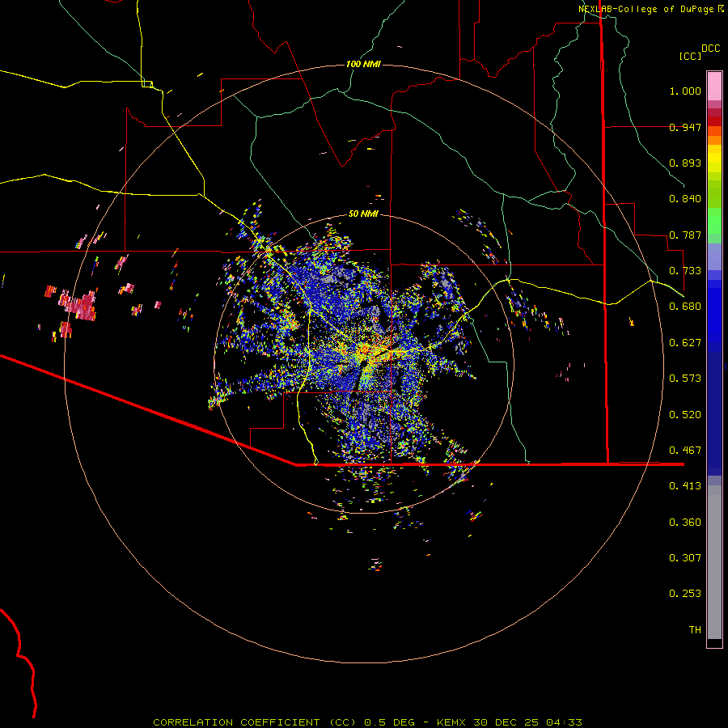
Task: Click the 0.893 color scale value
Action: coord(685,163)
